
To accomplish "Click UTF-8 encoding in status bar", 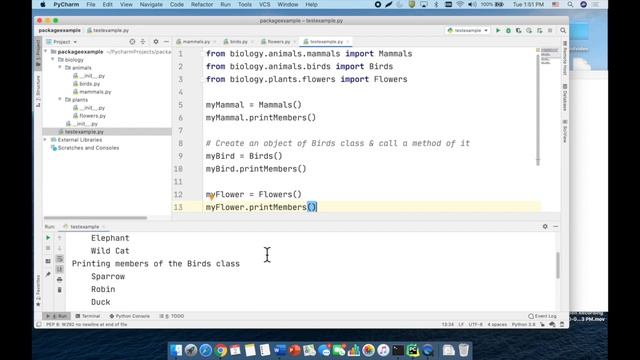I will click(x=476, y=325).
